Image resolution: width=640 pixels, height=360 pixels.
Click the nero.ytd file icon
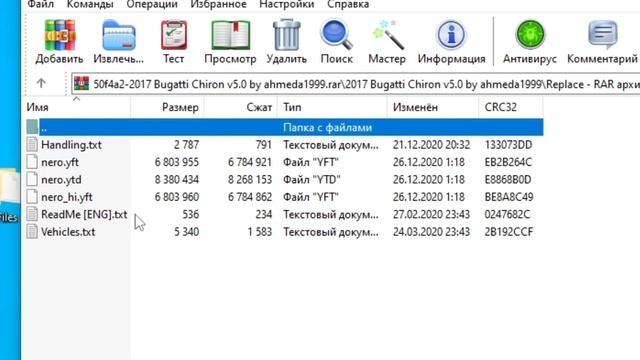pos(32,180)
